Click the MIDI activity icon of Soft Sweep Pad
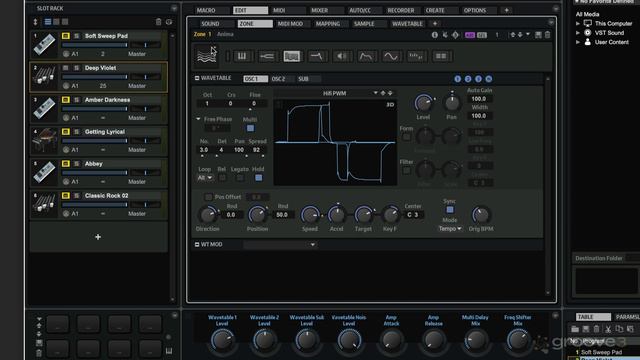640x360 pixels. (x=66, y=54)
